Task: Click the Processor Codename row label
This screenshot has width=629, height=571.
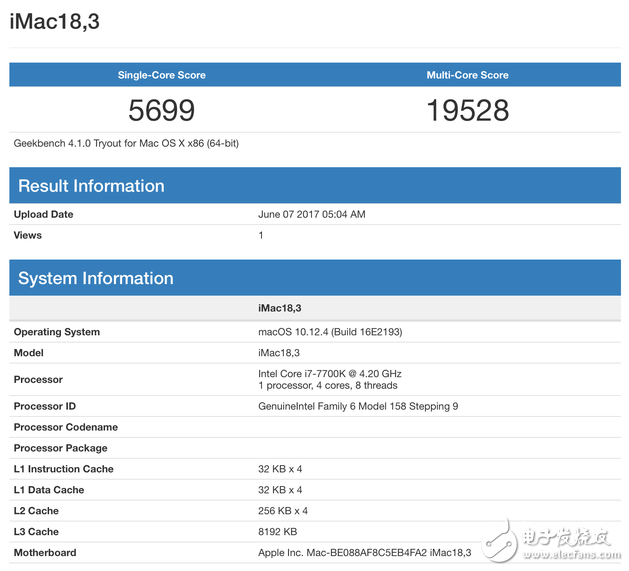Action: (66, 427)
